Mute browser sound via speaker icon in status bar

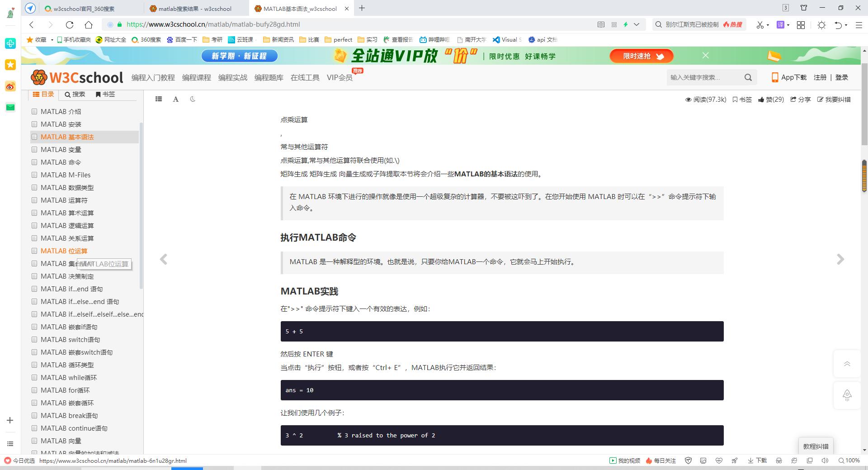824,461
